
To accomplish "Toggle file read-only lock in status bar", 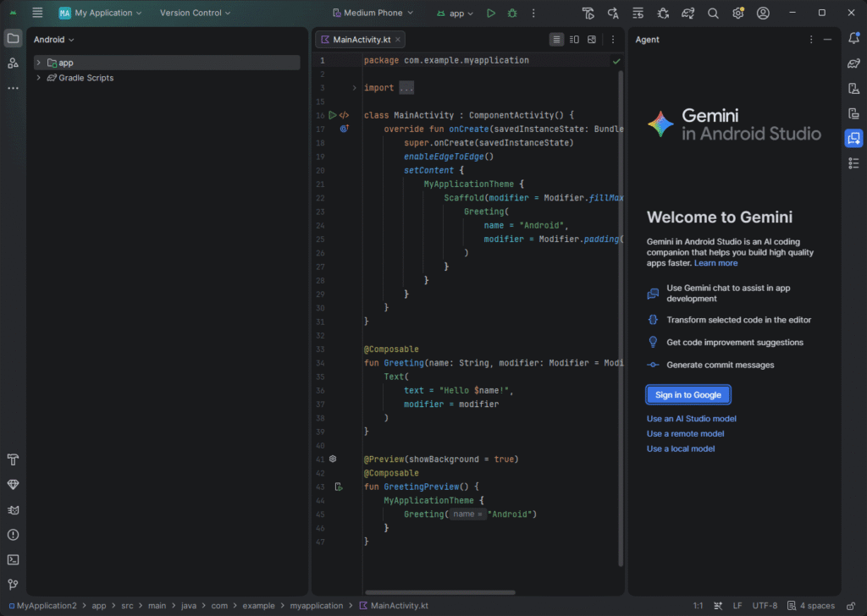I will point(851,606).
